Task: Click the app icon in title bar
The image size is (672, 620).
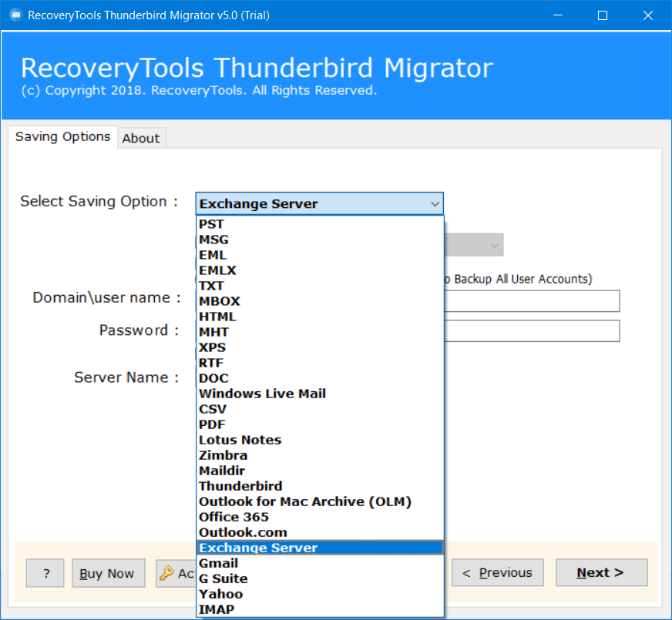Action: (16, 15)
